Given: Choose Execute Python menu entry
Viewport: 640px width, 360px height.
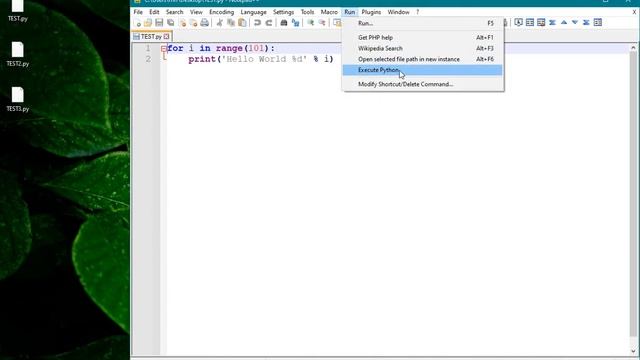Looking at the screenshot, I should [x=422, y=70].
